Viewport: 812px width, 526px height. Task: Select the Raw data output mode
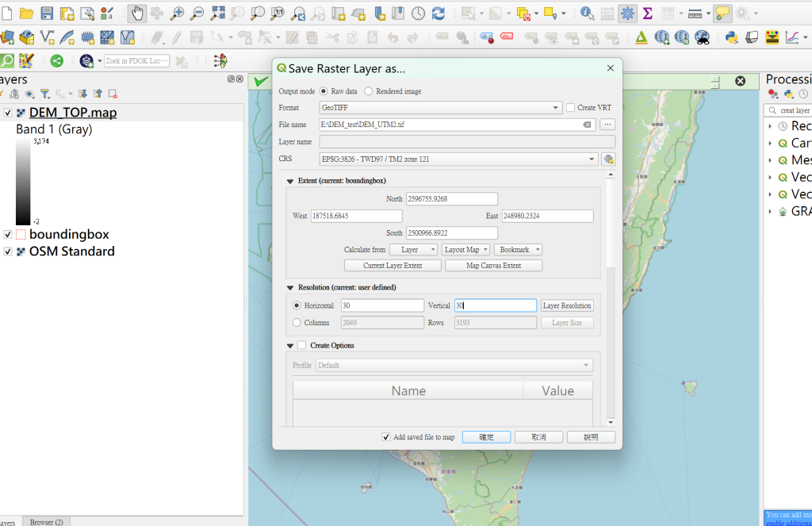pos(324,91)
